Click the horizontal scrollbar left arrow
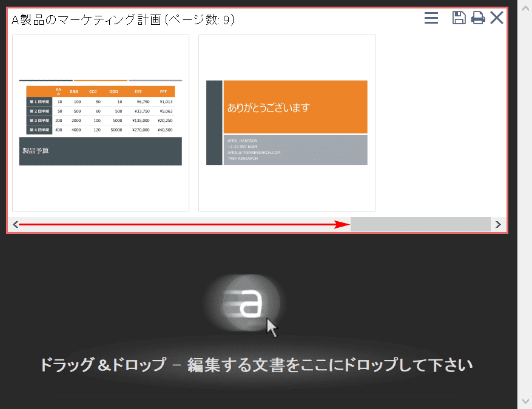 tap(15, 224)
